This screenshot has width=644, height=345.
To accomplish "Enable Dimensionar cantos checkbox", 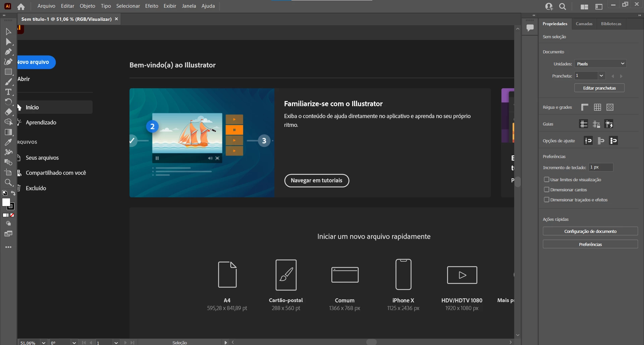I will (x=546, y=190).
